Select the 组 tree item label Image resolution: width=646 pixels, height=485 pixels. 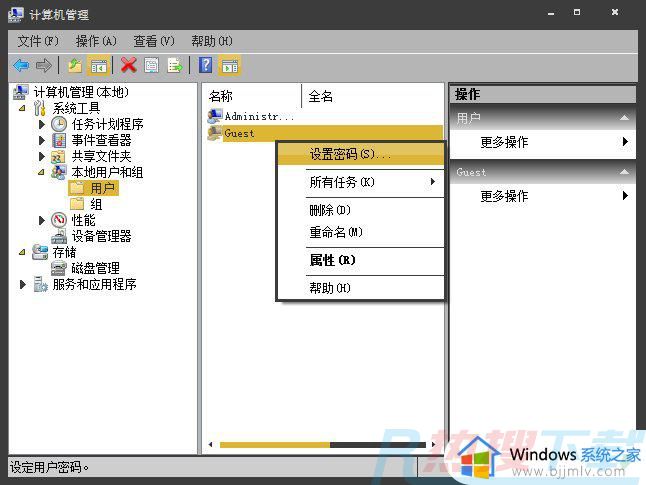[x=96, y=204]
